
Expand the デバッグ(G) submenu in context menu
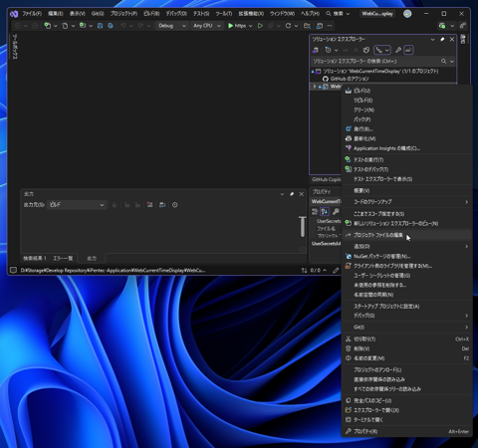point(406,316)
